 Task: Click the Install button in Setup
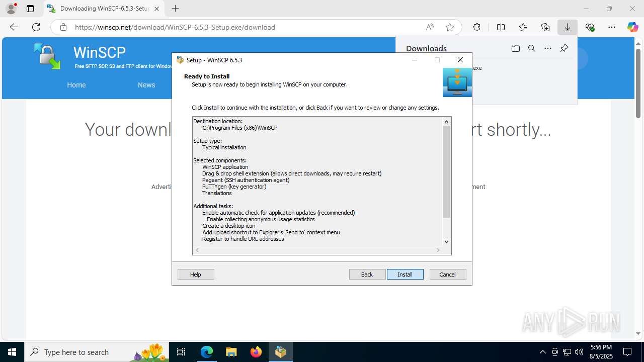click(405, 275)
